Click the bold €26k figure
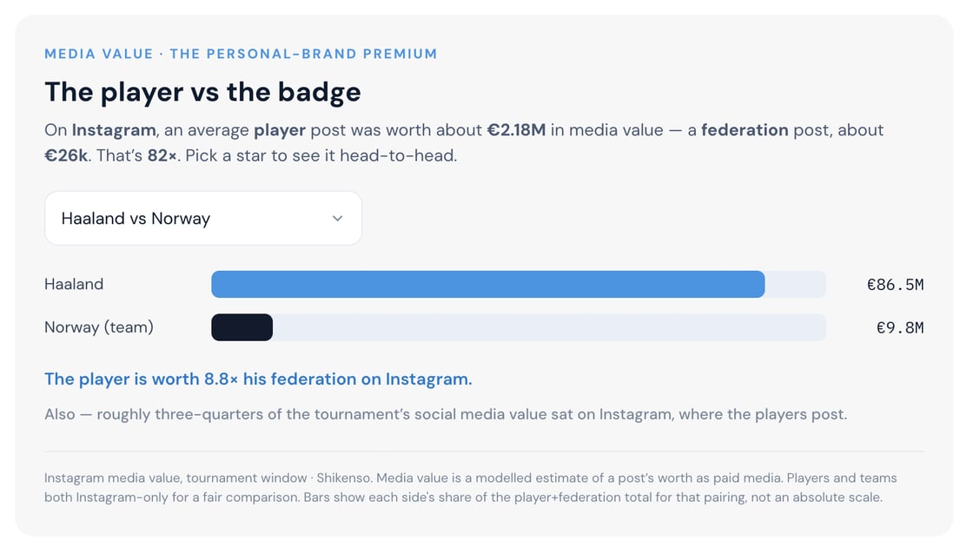 click(66, 155)
